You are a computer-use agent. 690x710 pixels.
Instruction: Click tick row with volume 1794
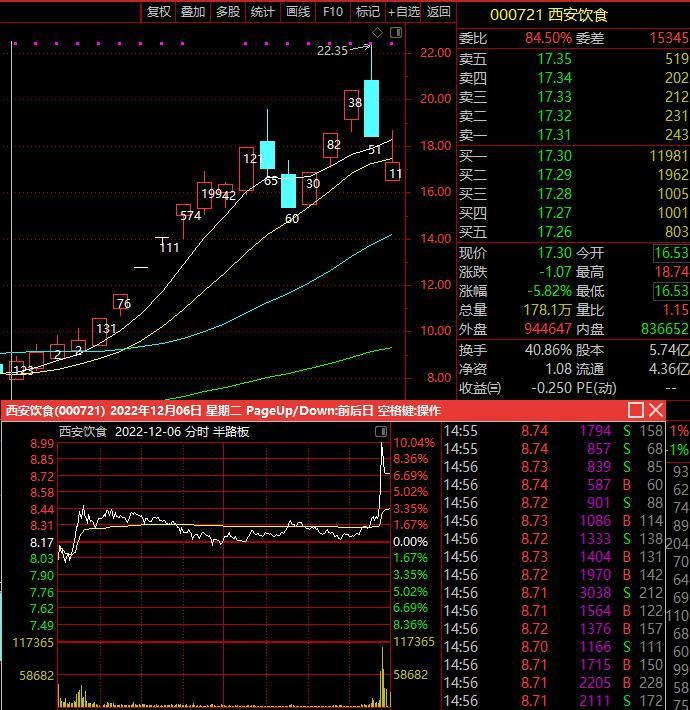click(553, 431)
